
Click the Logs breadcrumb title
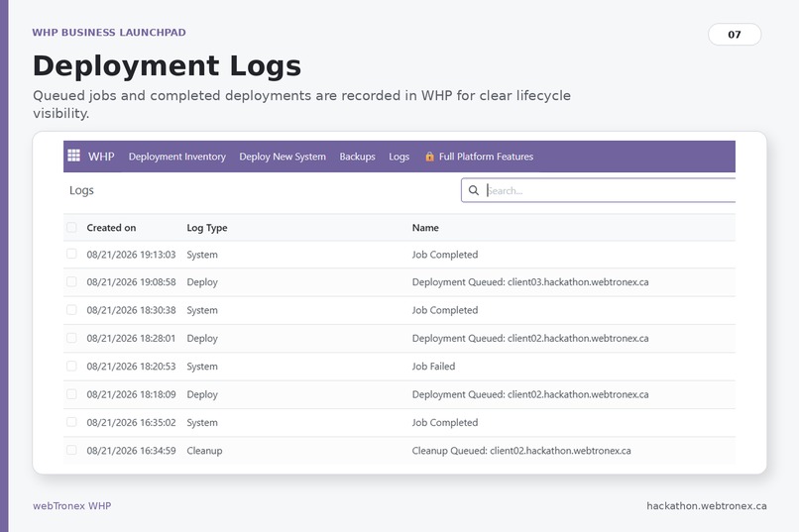coord(81,190)
